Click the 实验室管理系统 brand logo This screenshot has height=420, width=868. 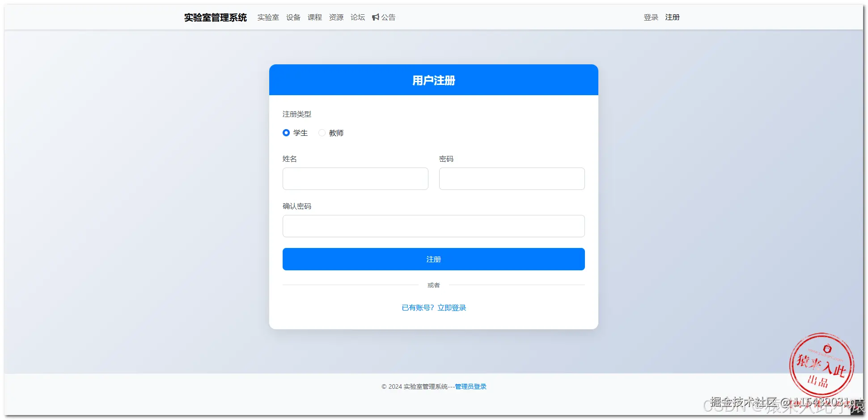point(215,17)
